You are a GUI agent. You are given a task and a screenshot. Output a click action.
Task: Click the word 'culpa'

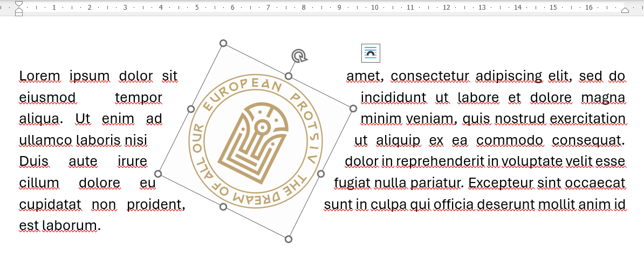388,205
